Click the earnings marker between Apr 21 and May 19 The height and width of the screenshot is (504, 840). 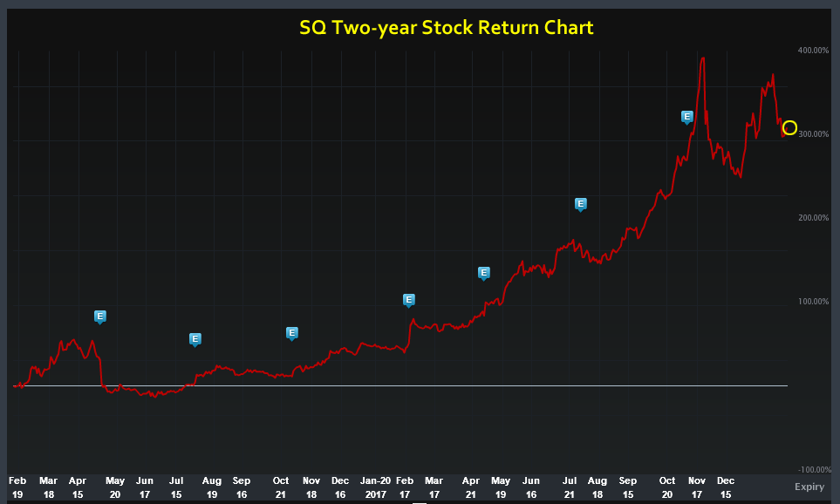pyautogui.click(x=484, y=273)
